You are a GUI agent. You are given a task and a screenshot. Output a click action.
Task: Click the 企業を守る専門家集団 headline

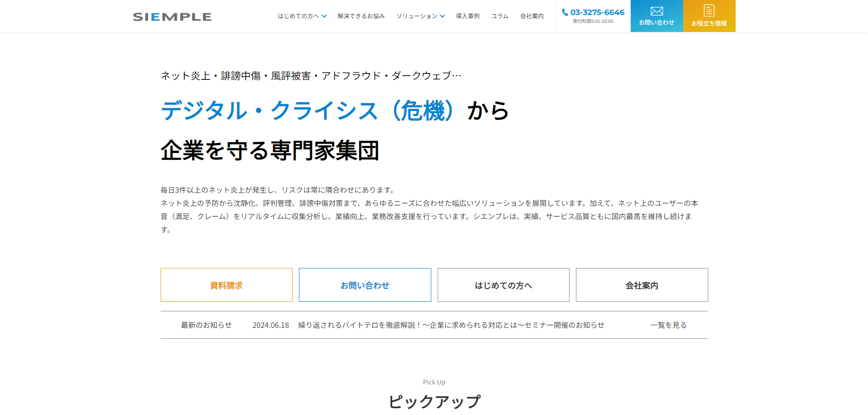[270, 150]
